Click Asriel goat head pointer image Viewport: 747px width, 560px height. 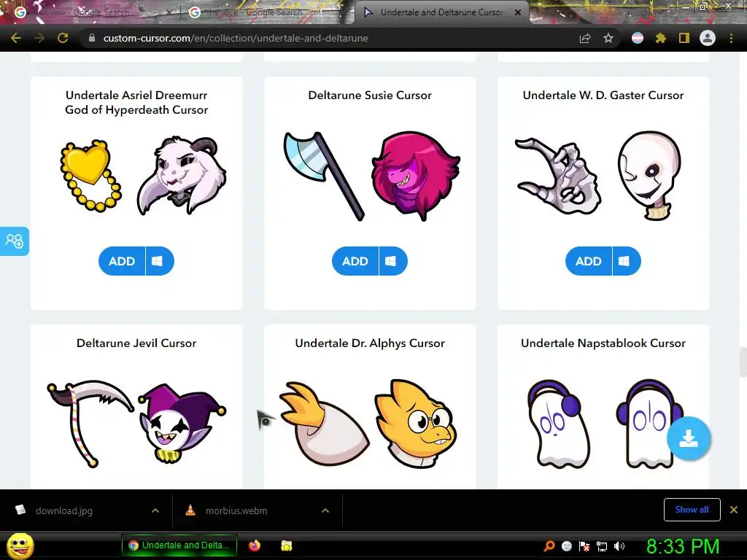182,175
